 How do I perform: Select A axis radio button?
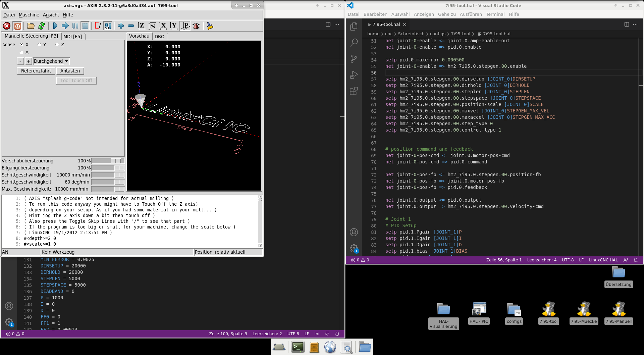point(21,52)
